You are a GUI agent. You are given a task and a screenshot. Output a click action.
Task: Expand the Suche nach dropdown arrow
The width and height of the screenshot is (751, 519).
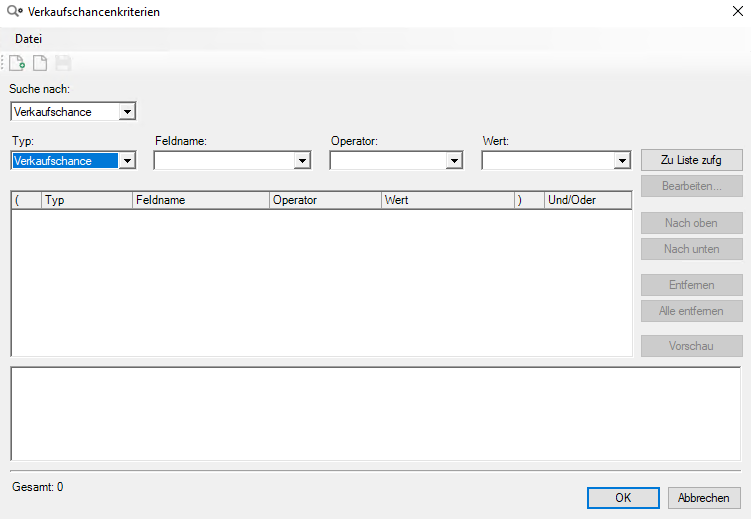pyautogui.click(x=127, y=112)
